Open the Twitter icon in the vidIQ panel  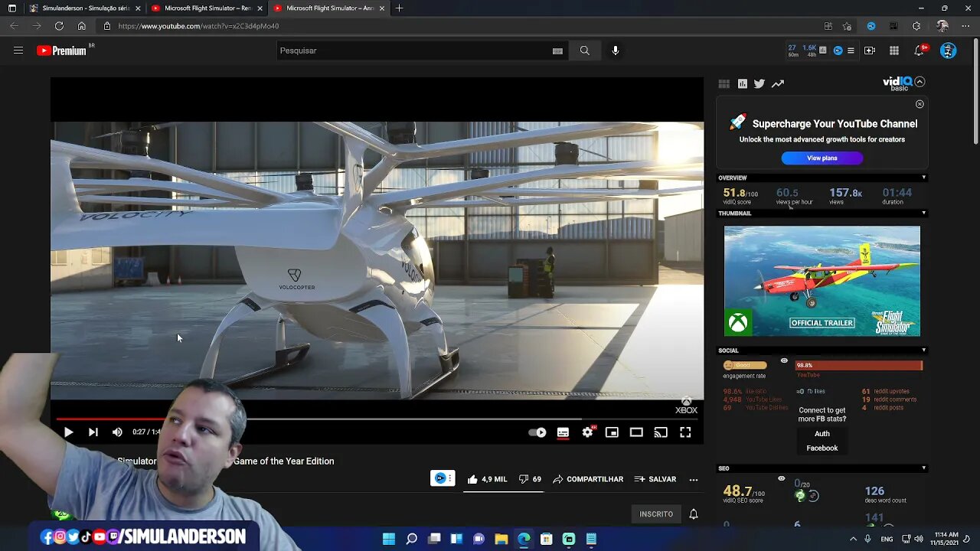759,84
